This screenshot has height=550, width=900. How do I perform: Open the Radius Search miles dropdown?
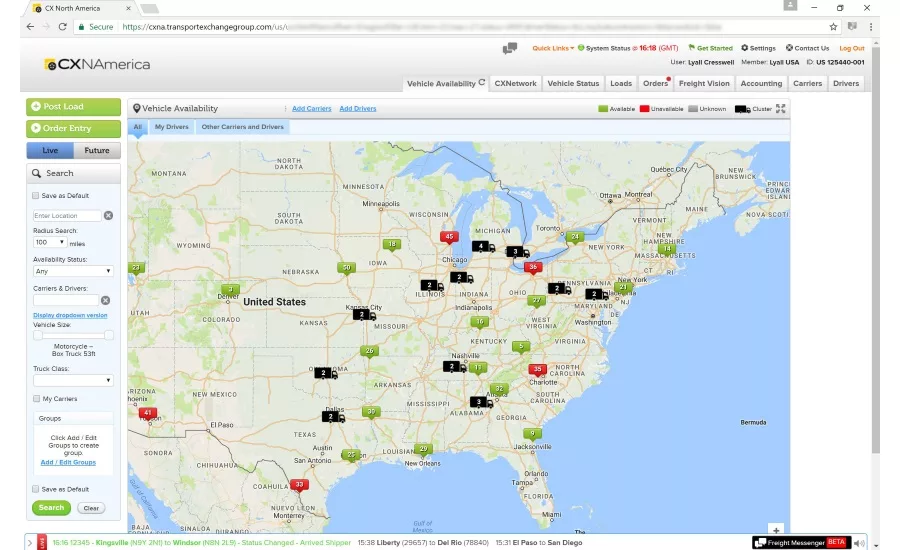point(50,242)
